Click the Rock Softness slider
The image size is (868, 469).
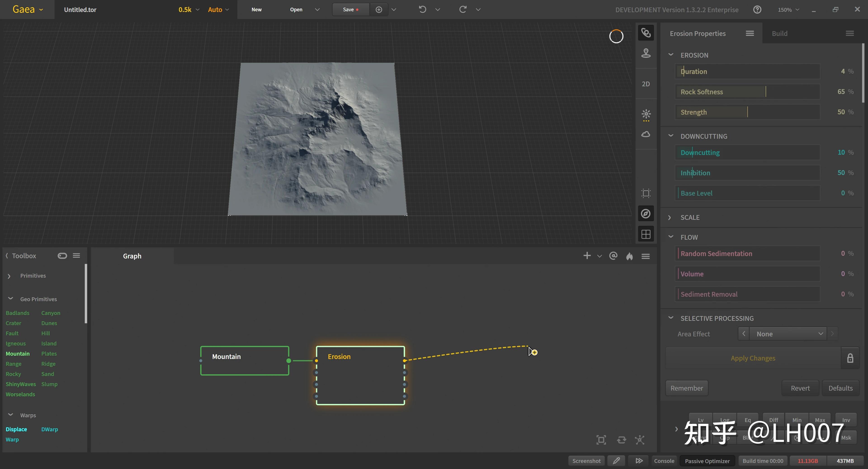point(747,91)
